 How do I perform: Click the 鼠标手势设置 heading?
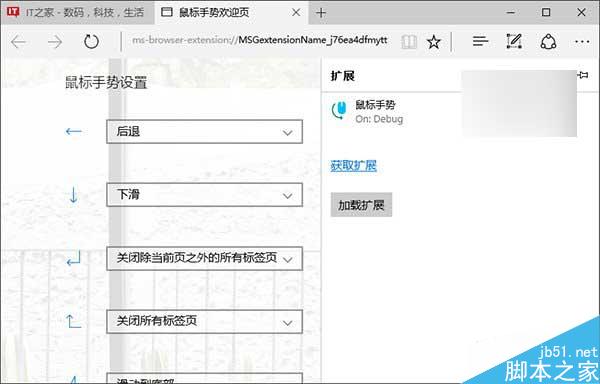tap(106, 82)
